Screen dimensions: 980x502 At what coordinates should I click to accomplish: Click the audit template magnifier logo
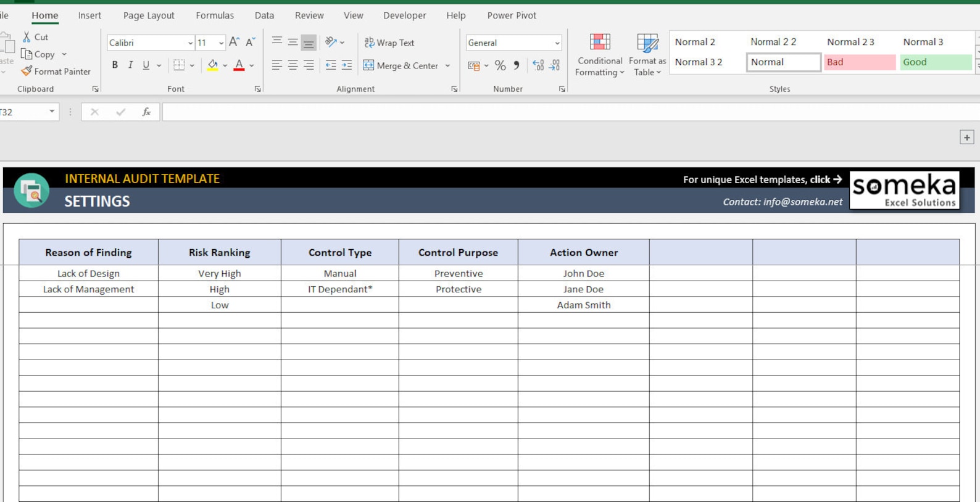coord(31,191)
